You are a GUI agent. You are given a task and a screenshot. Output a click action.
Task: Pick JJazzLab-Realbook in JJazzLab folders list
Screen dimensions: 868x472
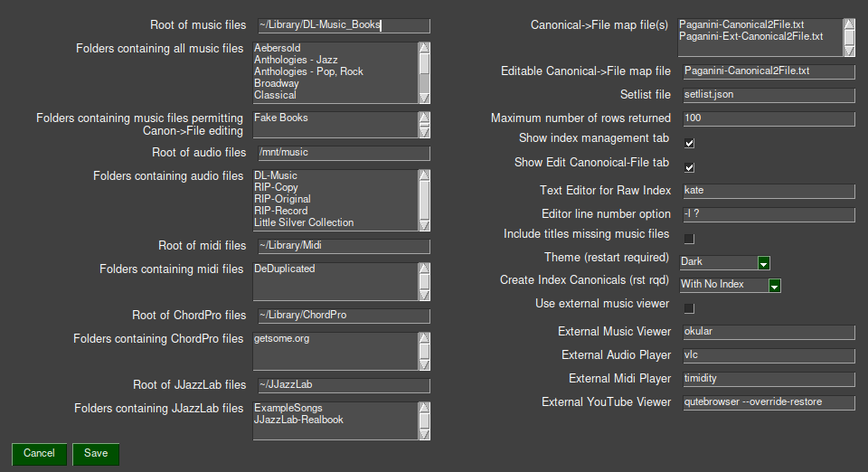coord(298,420)
